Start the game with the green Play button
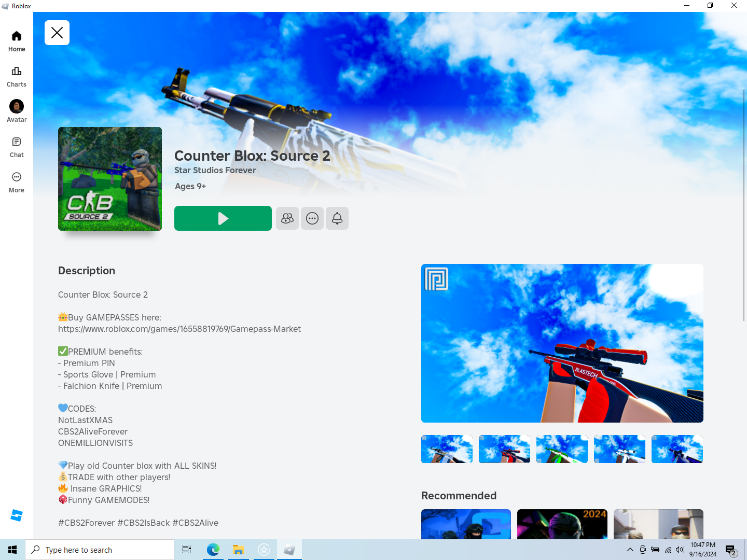Screen dimensions: 747x560 (223, 218)
